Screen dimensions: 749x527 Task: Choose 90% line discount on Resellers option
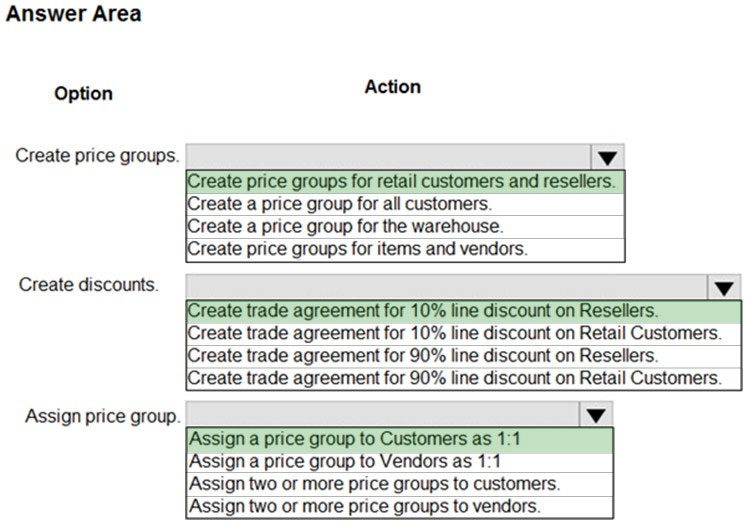pos(464,355)
